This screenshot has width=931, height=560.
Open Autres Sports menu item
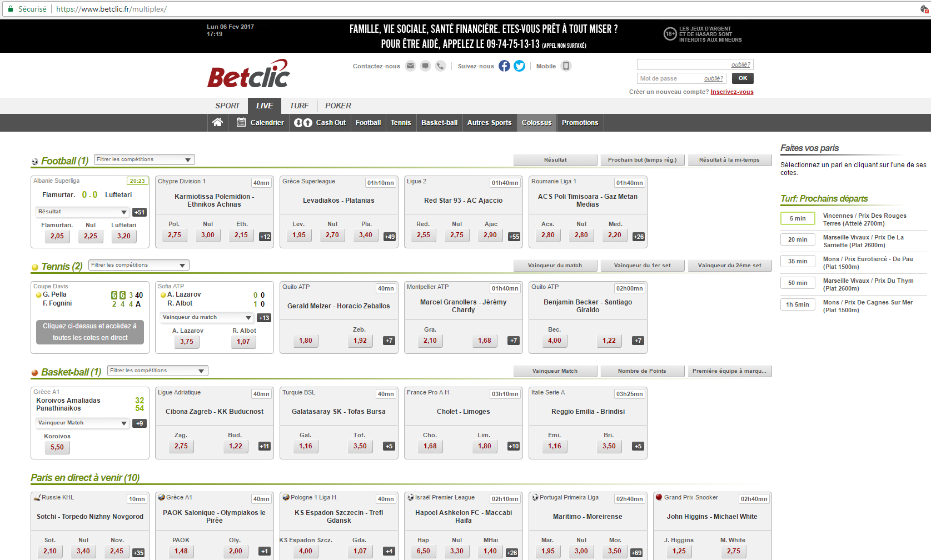coord(490,123)
